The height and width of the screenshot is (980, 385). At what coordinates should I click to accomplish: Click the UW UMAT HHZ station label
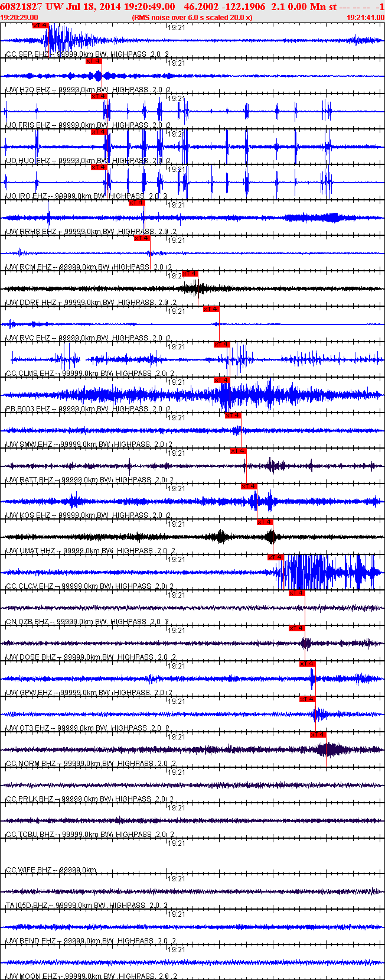(x=30, y=551)
